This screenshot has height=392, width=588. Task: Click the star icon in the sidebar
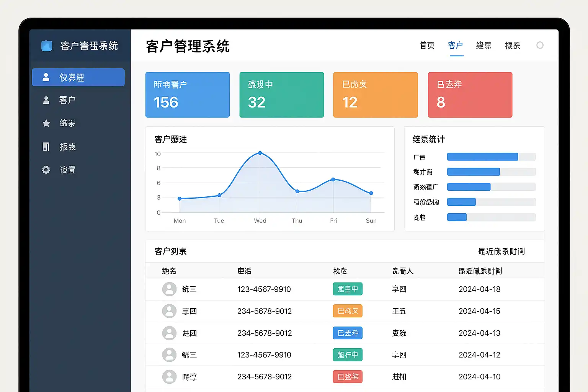pos(46,123)
